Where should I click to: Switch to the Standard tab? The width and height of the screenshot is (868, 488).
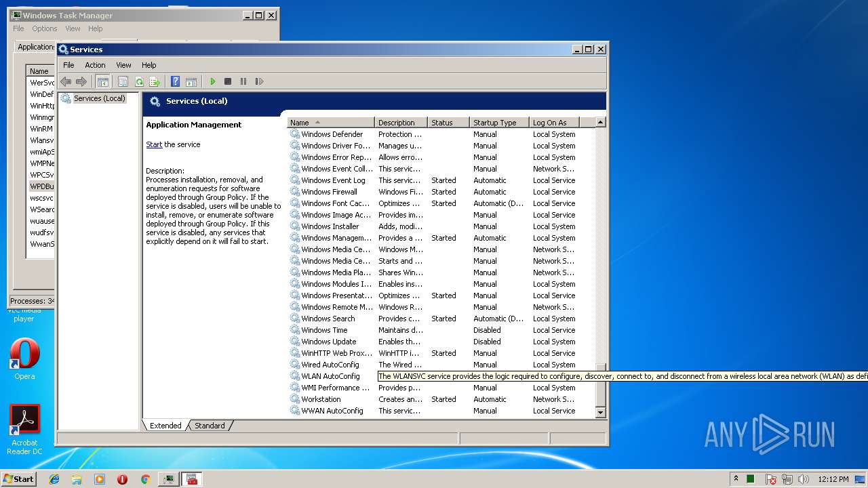coord(210,426)
